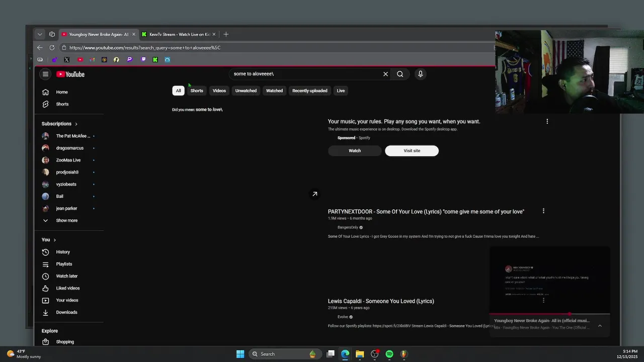The width and height of the screenshot is (644, 362).
Task: Open Watch later in sidebar
Action: click(69, 276)
